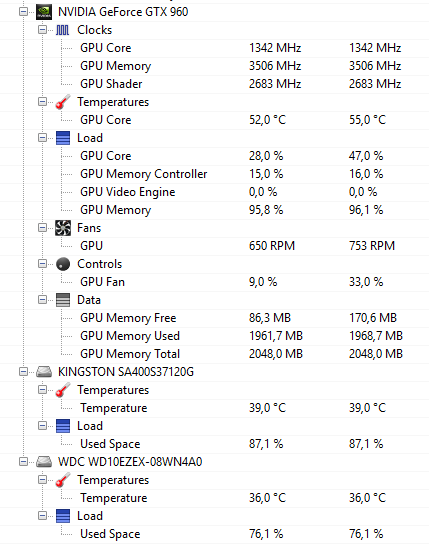Viewport: 429px width, 554px height.
Task: Click the GPU Load blue bars icon
Action: (63, 138)
